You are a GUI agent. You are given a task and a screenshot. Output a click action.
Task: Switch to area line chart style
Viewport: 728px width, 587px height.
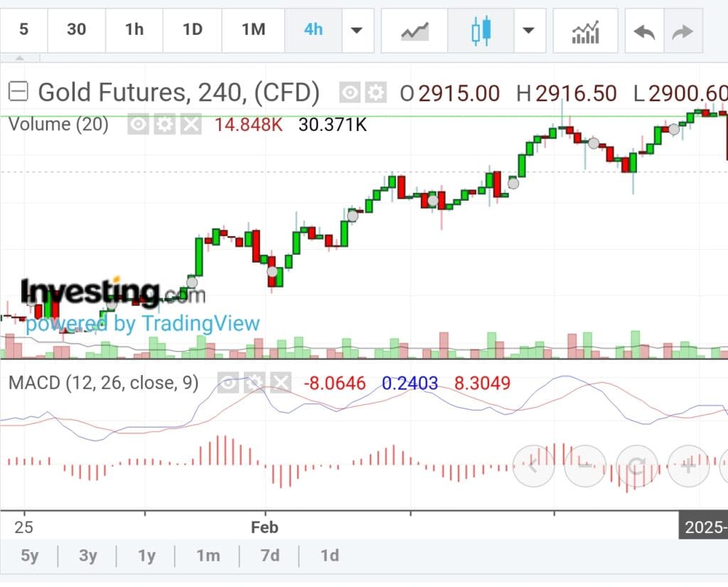pyautogui.click(x=414, y=31)
